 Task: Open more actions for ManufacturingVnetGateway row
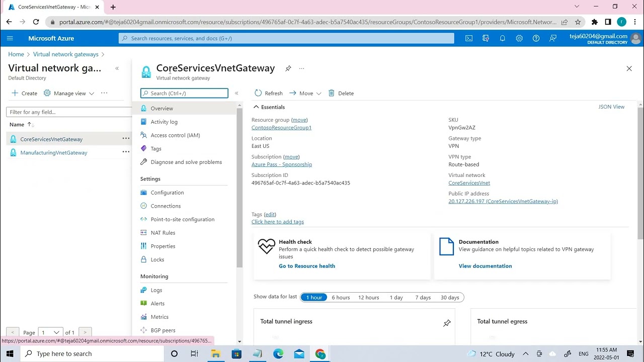(126, 152)
